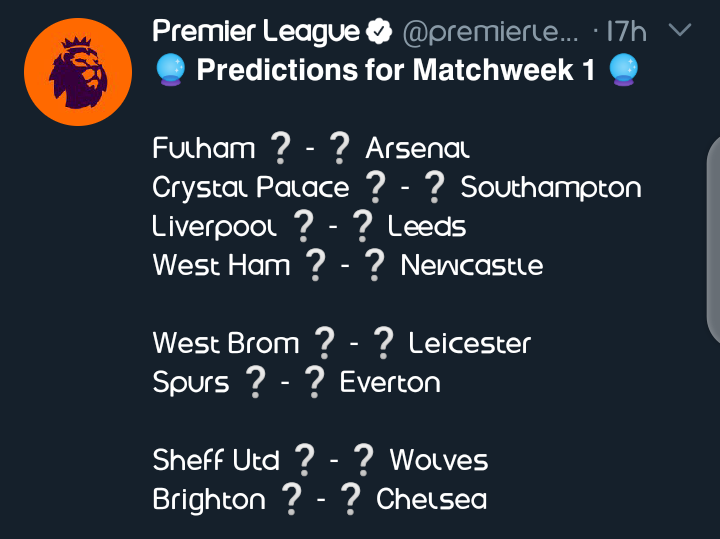Click the Premier League display name
This screenshot has width=720, height=539.
point(255,32)
